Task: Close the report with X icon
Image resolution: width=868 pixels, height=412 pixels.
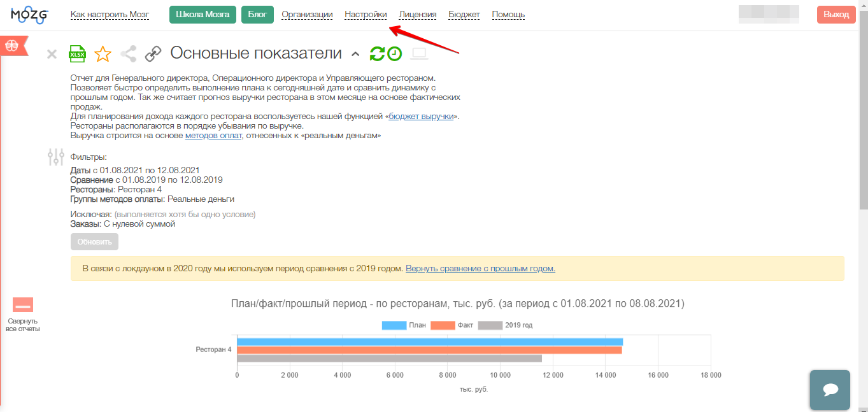Action: click(x=52, y=55)
